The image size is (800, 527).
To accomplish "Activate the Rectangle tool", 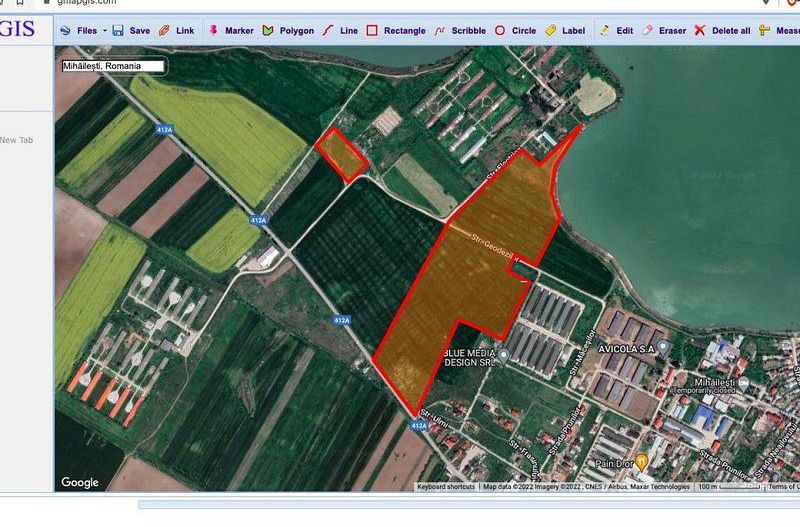I will 396,31.
